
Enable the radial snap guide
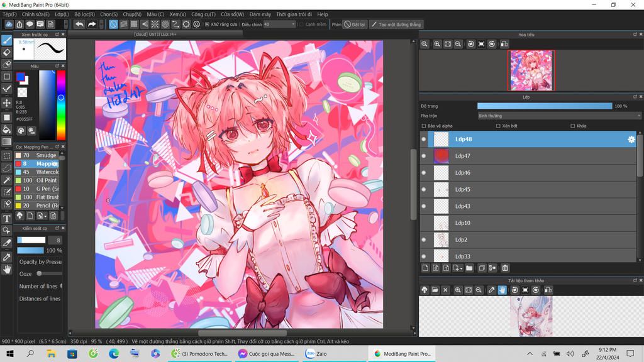pos(155,25)
